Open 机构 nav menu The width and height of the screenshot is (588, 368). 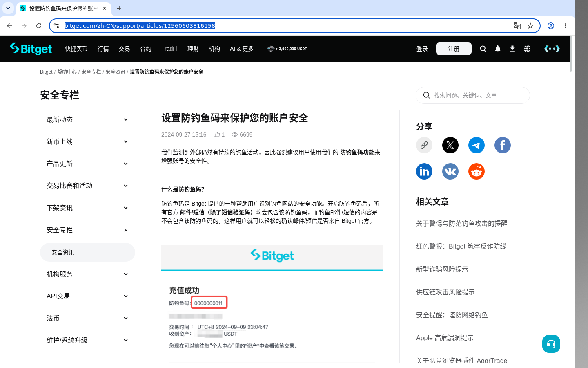click(x=214, y=49)
